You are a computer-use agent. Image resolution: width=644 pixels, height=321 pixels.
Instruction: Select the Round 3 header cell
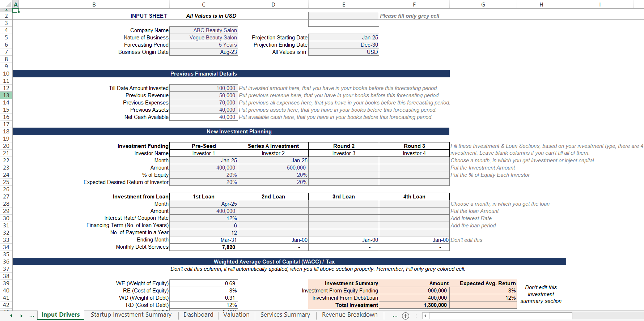[x=414, y=146]
